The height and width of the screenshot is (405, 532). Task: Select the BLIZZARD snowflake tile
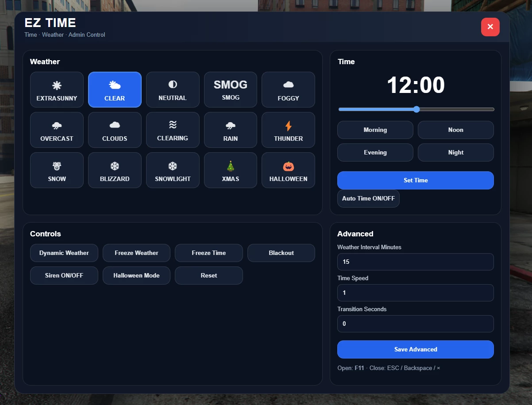click(115, 170)
